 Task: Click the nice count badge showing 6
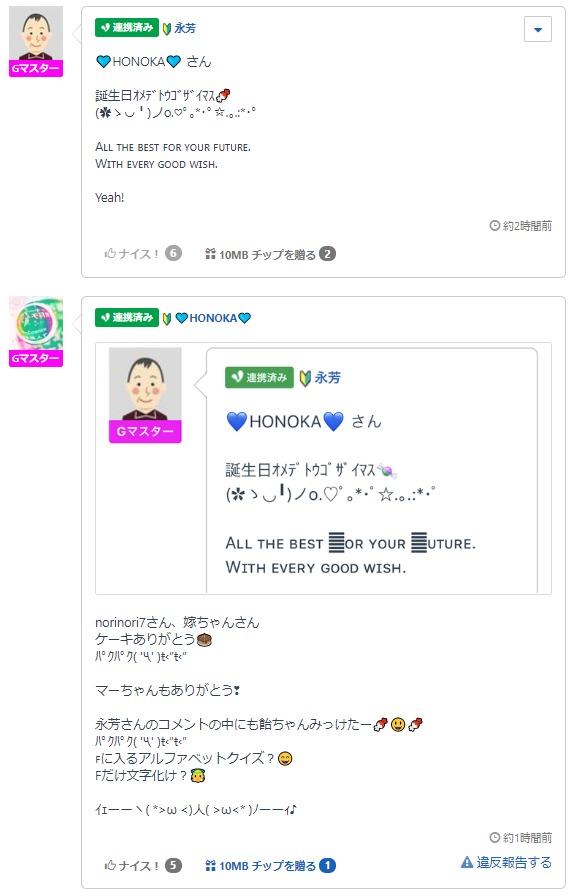(173, 253)
